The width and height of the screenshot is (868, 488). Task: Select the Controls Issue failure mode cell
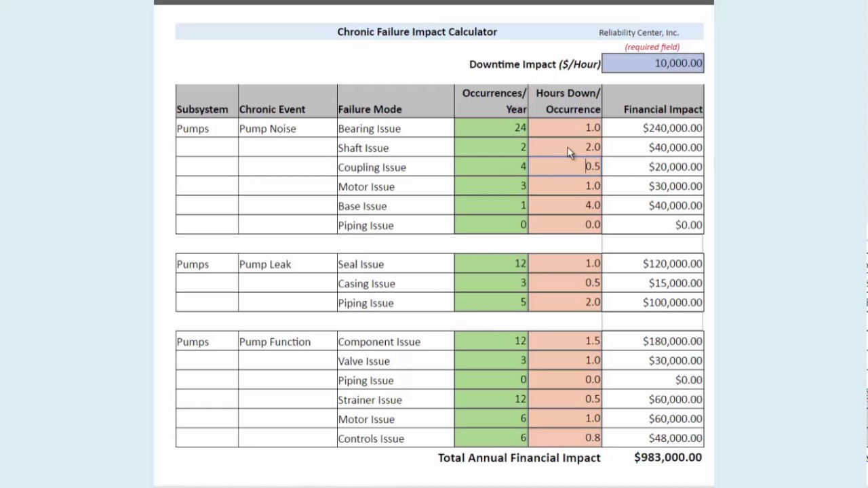point(395,439)
